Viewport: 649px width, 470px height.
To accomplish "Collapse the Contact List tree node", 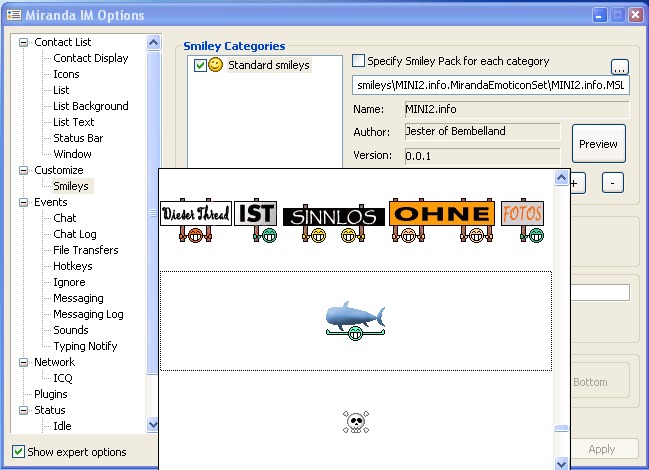I will [x=23, y=42].
